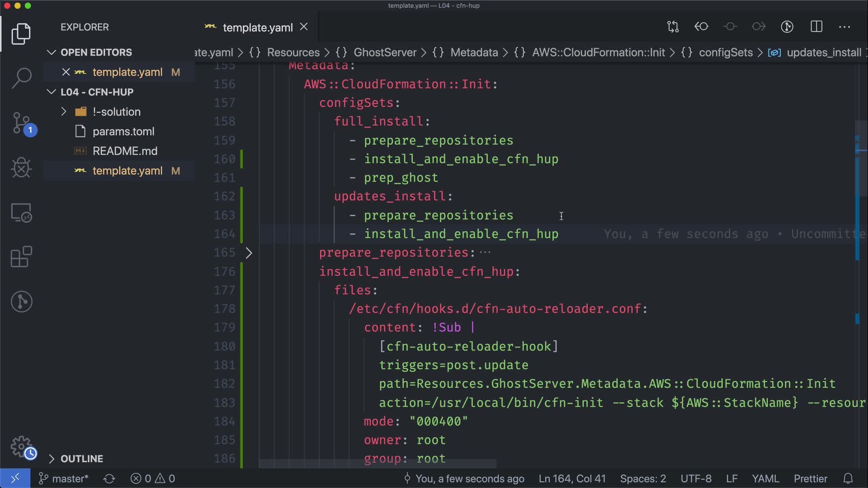Click the Spaces: 2 indentation setting
The image size is (868, 488).
tap(643, 479)
